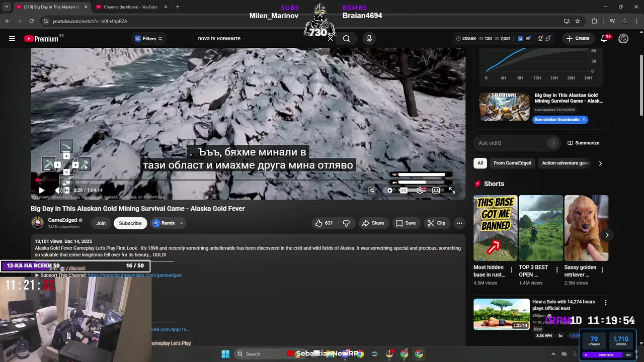Screen dimensions: 644x362
Task: Install app icon in address bar
Action: tap(567, 21)
